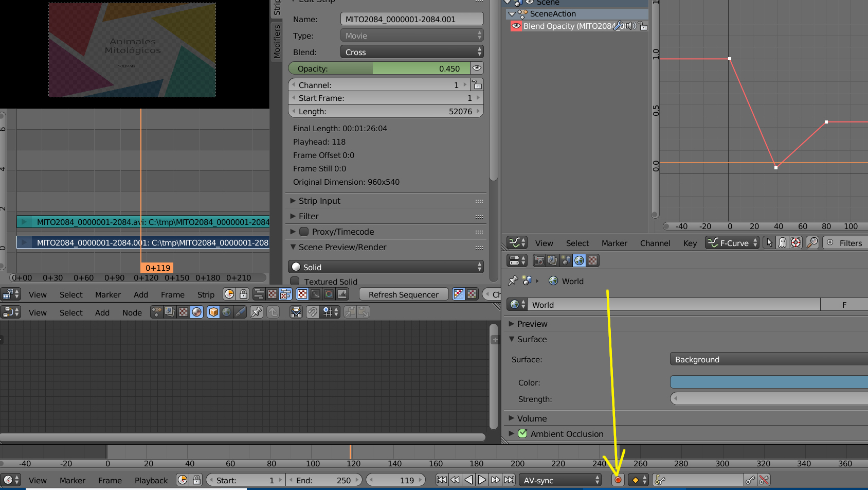The image size is (868, 490).
Task: Click the magnifier search icon in graph editor
Action: [x=812, y=243]
